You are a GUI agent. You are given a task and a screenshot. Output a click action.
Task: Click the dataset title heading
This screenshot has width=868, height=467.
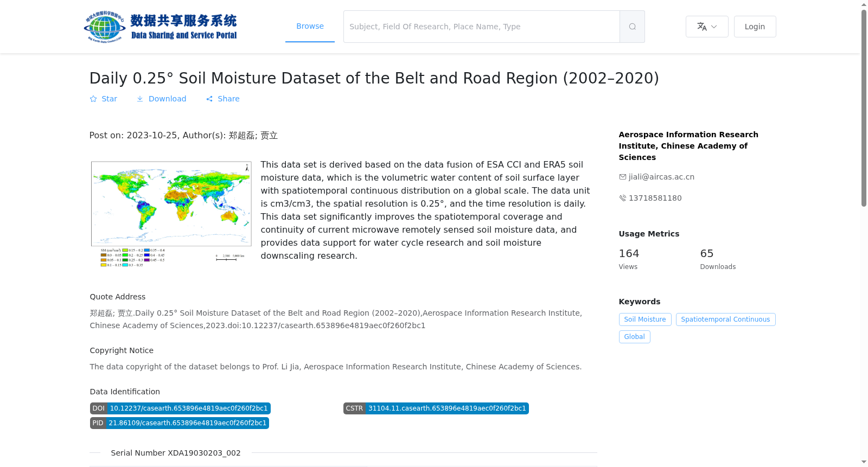point(374,78)
